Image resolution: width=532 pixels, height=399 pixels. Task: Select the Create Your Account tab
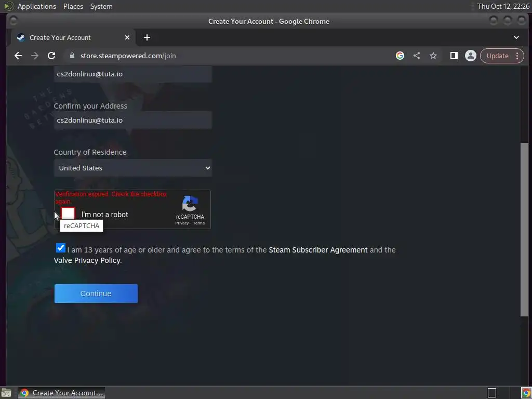[73, 37]
